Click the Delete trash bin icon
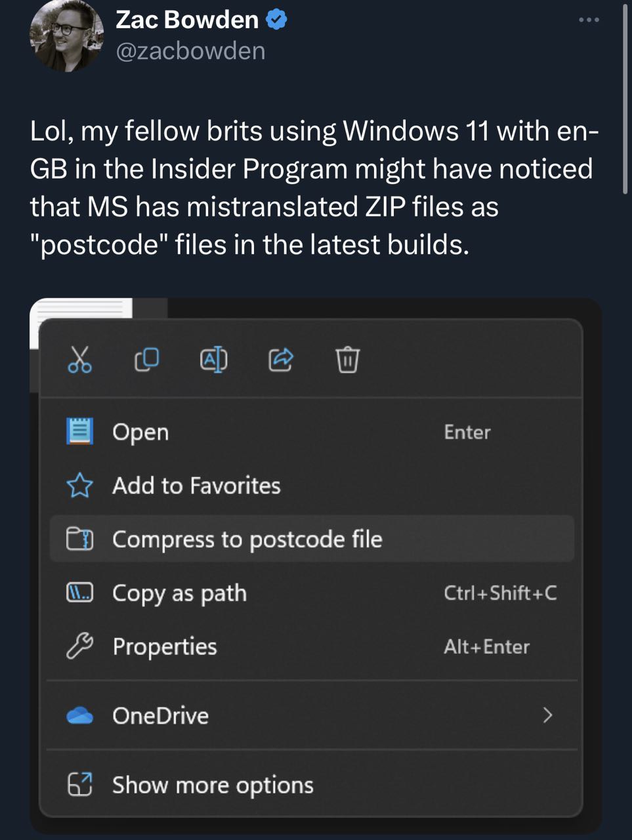The height and width of the screenshot is (840, 632). click(348, 359)
